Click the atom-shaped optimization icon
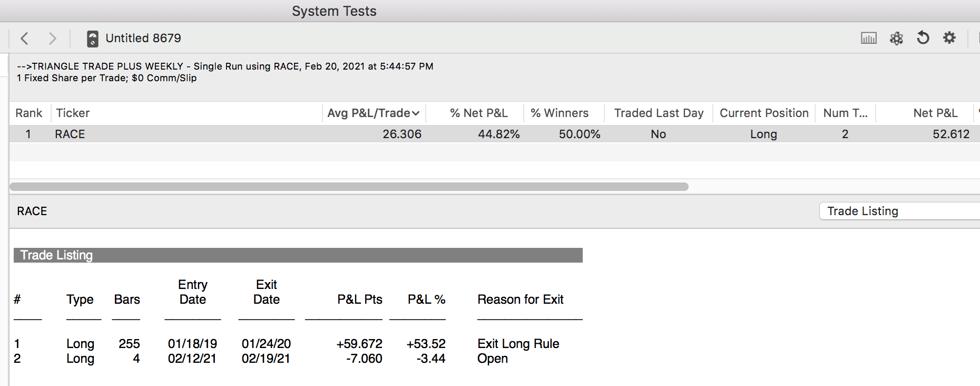Screen dimensions: 980x386 [x=896, y=38]
